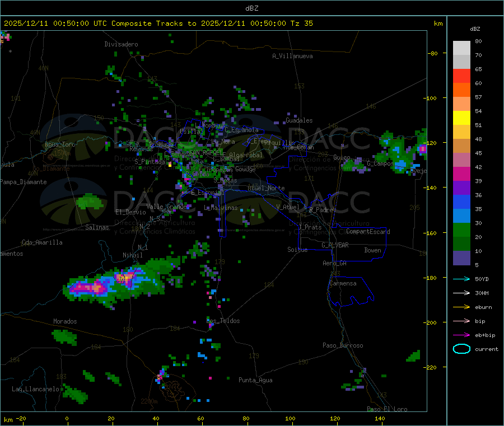
Task: Click the yellow eburn arrow legend icon
Action: tap(461, 307)
